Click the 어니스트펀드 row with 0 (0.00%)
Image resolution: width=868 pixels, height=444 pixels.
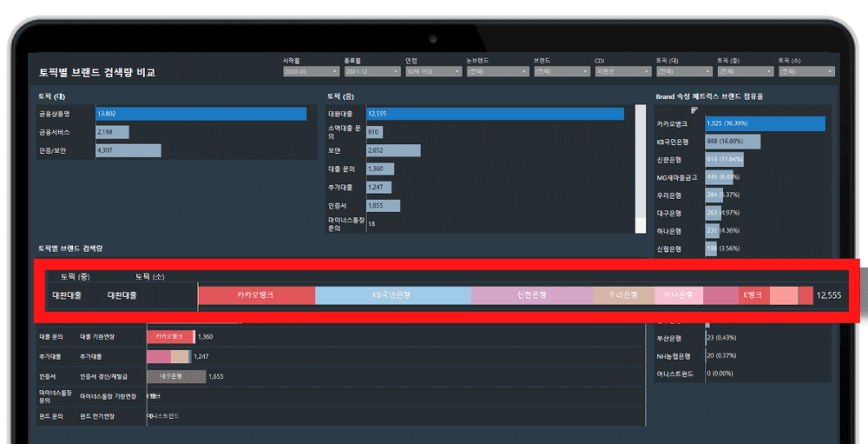tap(742, 374)
